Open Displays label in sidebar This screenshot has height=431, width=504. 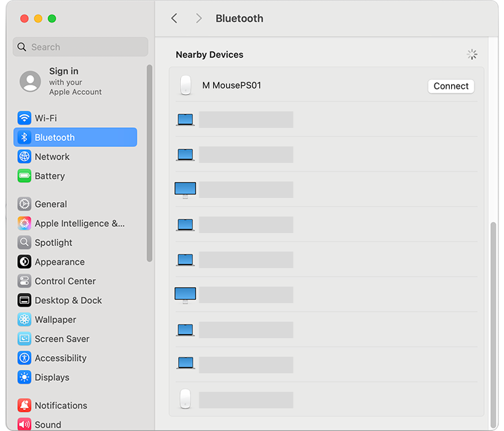(x=52, y=377)
